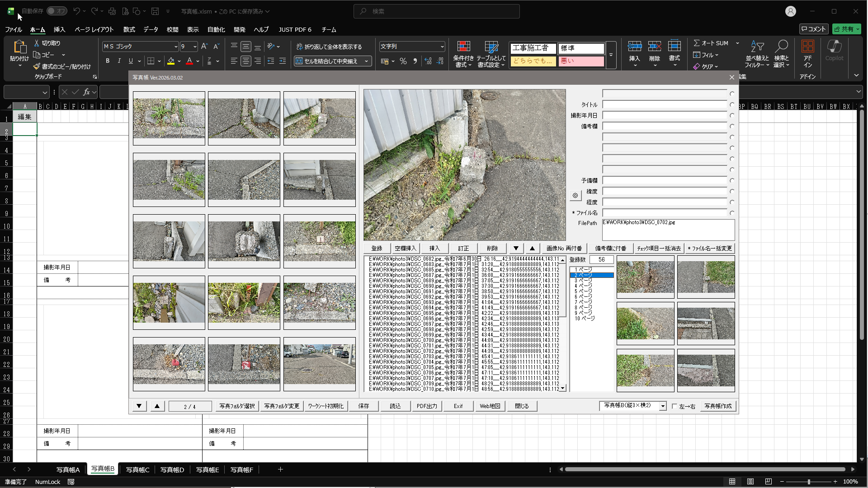Click the Italic formatting icon
Image resolution: width=868 pixels, height=488 pixels.
pyautogui.click(x=119, y=61)
